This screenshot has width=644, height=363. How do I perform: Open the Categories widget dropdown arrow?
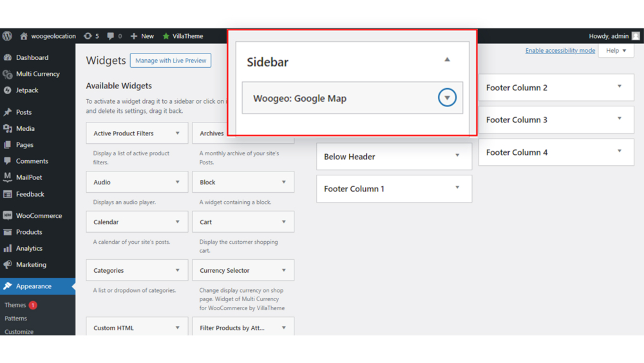coord(178,271)
